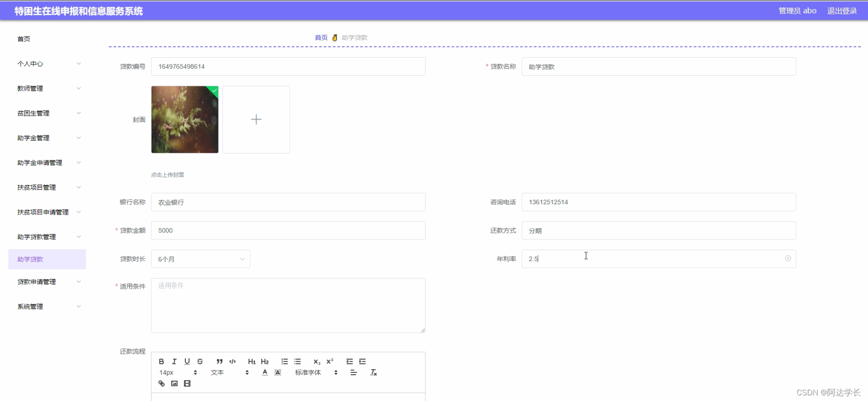Image resolution: width=868 pixels, height=401 pixels.
Task: Click into the 适用条件 textarea
Action: (288, 305)
